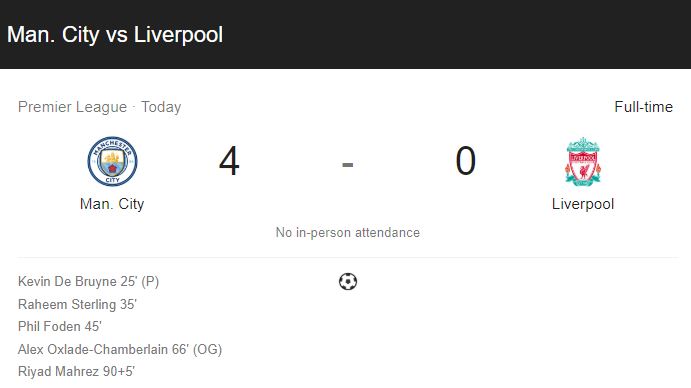The width and height of the screenshot is (691, 388).
Task: Click the Full-time match status
Action: point(643,107)
